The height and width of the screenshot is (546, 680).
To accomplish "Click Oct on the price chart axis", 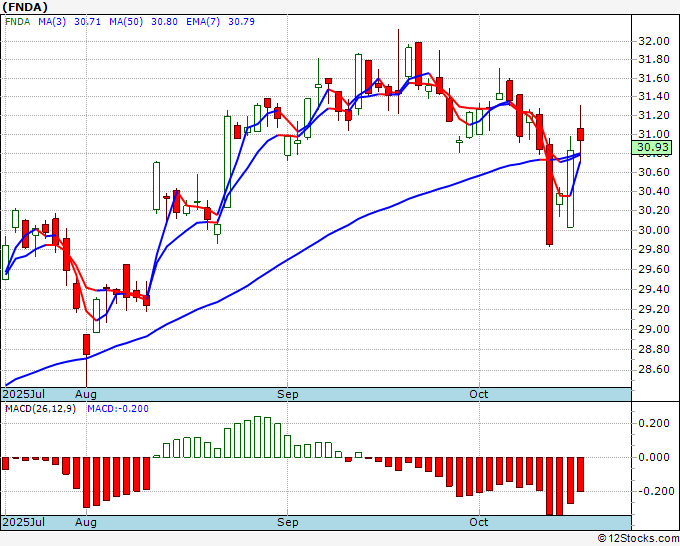I will click(478, 394).
